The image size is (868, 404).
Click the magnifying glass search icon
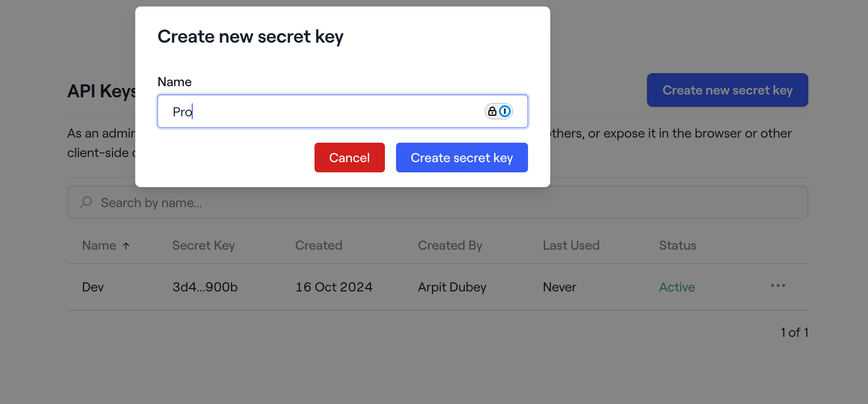[86, 202]
